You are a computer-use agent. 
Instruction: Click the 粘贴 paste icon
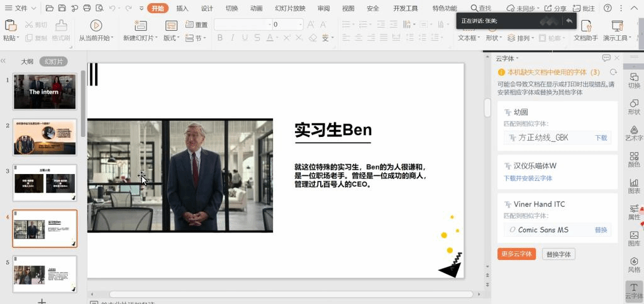click(10, 25)
